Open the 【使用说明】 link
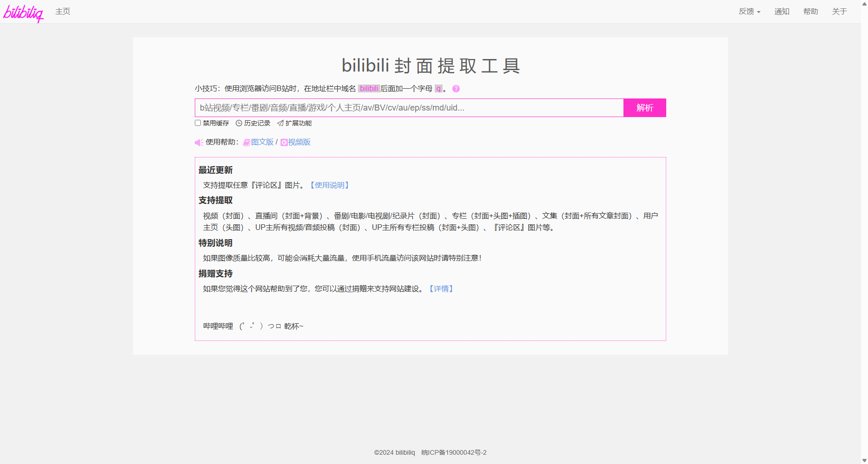The image size is (868, 464). coord(330,185)
